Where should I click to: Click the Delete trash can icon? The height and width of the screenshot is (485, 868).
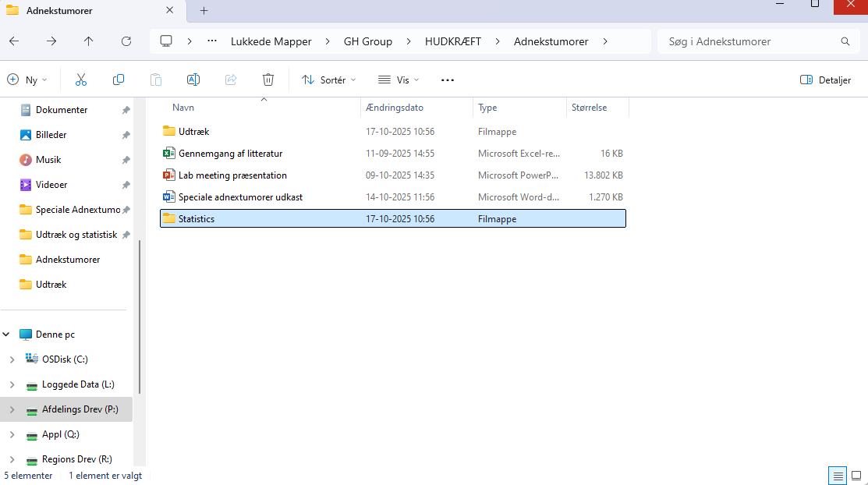(x=268, y=80)
